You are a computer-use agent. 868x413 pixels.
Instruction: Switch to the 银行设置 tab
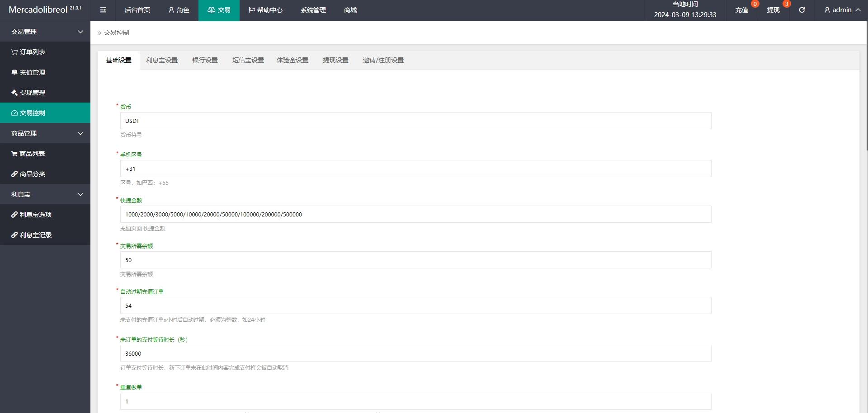point(205,60)
